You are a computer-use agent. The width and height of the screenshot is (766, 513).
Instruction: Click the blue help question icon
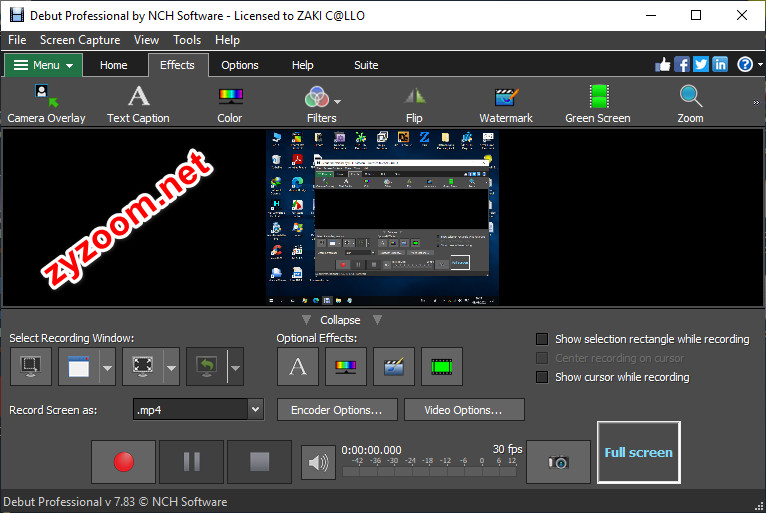745,64
